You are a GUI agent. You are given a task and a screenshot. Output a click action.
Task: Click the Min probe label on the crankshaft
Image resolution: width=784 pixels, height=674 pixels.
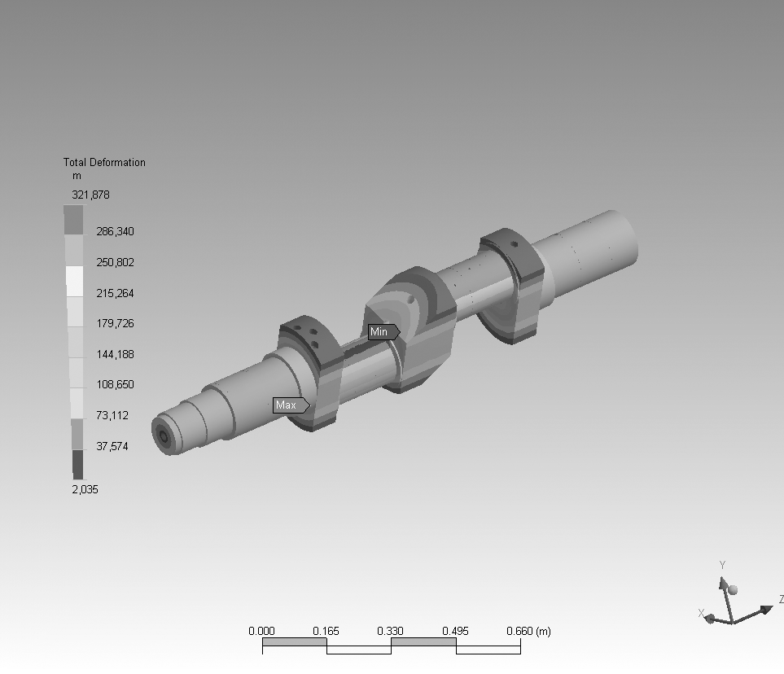tap(383, 332)
